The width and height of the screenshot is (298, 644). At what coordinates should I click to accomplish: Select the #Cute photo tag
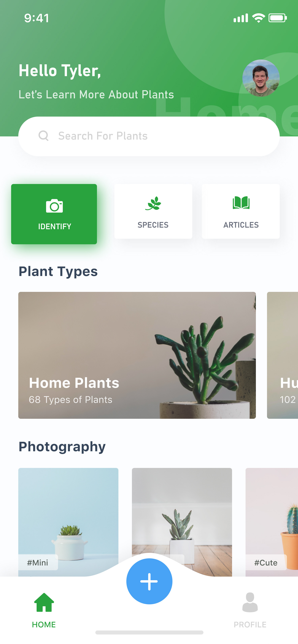pos(266,563)
